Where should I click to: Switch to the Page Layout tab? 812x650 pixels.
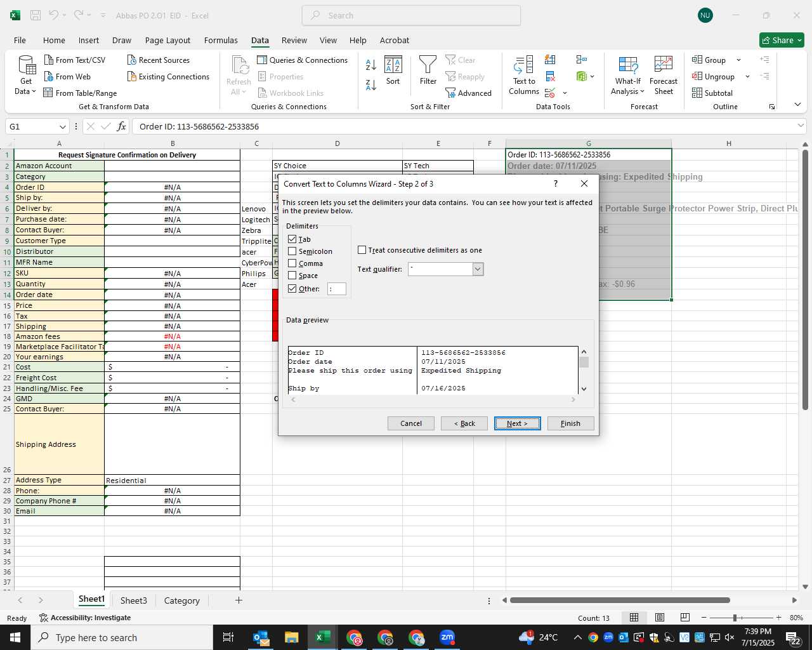(x=167, y=40)
